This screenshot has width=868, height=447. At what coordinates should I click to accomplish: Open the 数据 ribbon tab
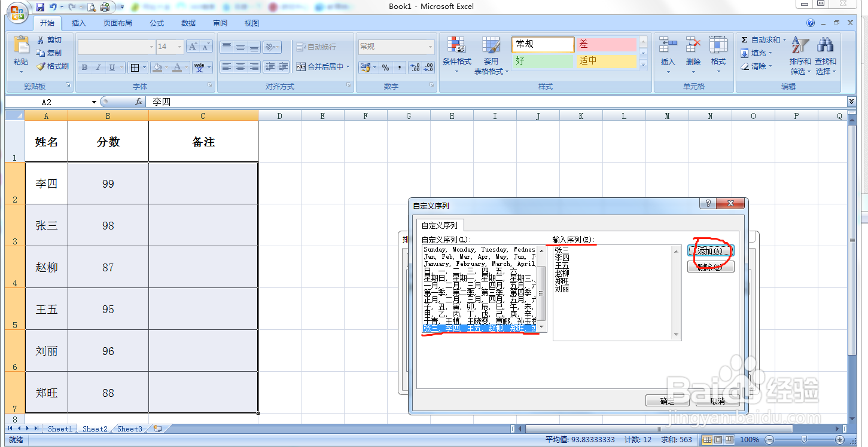coord(188,23)
